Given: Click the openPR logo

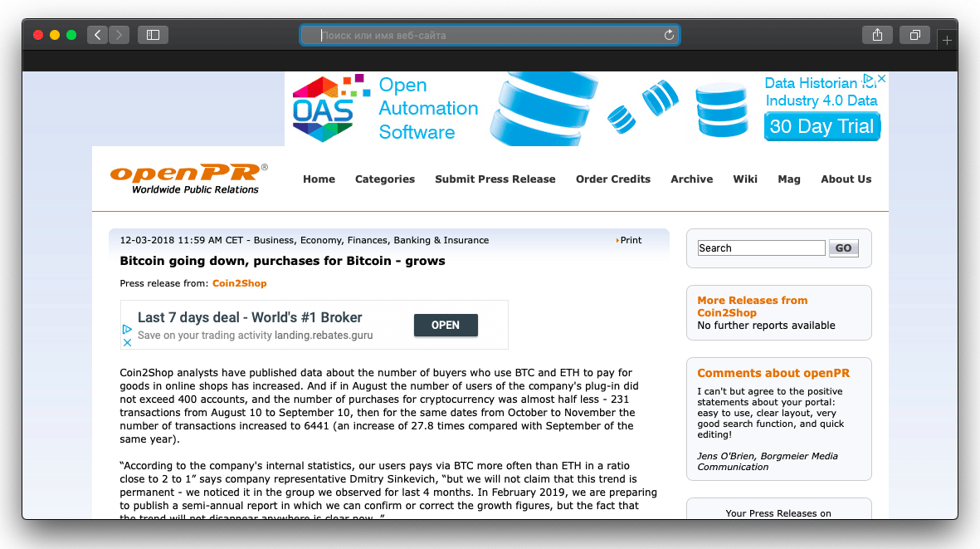Looking at the screenshot, I should pyautogui.click(x=189, y=179).
